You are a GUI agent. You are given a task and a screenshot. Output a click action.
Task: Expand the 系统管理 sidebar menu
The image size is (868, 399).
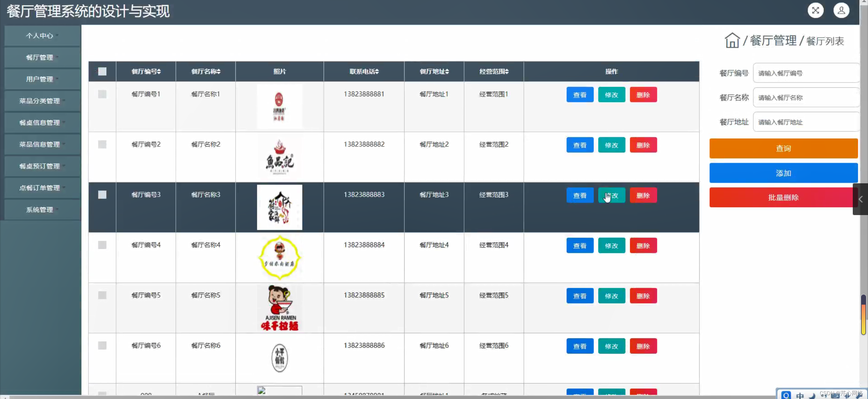point(40,209)
